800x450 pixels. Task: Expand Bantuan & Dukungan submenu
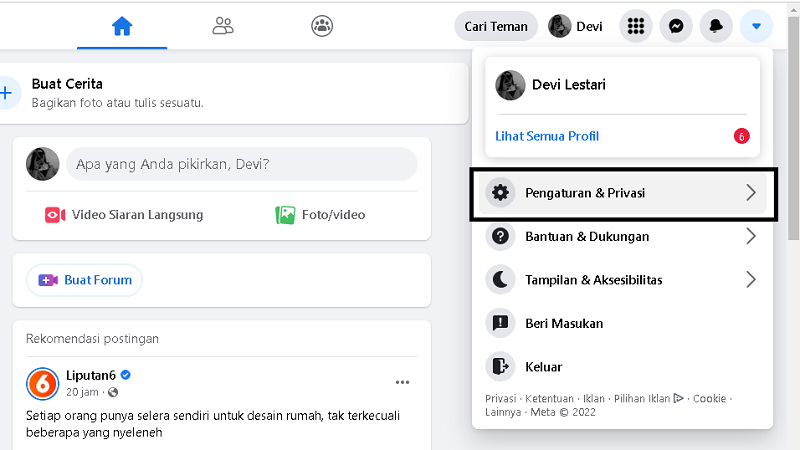750,237
